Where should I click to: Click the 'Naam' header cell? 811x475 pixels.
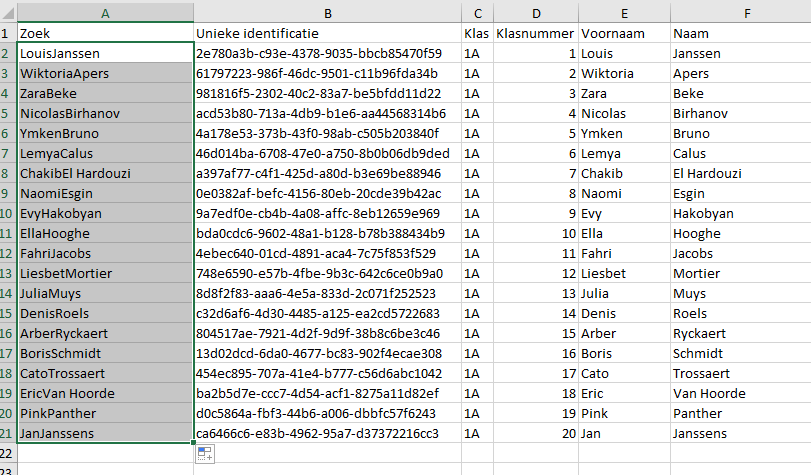pos(741,33)
